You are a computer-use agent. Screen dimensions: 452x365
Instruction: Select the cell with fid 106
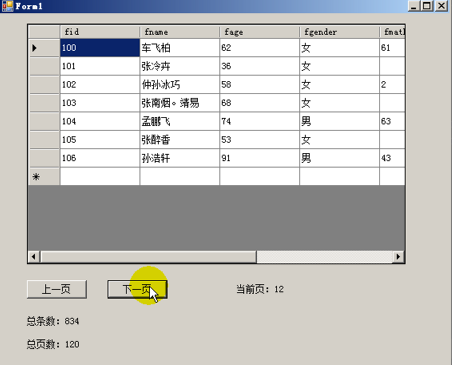100,158
